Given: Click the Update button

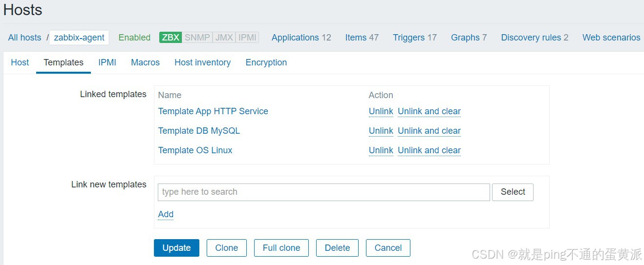Looking at the screenshot, I should tap(176, 248).
